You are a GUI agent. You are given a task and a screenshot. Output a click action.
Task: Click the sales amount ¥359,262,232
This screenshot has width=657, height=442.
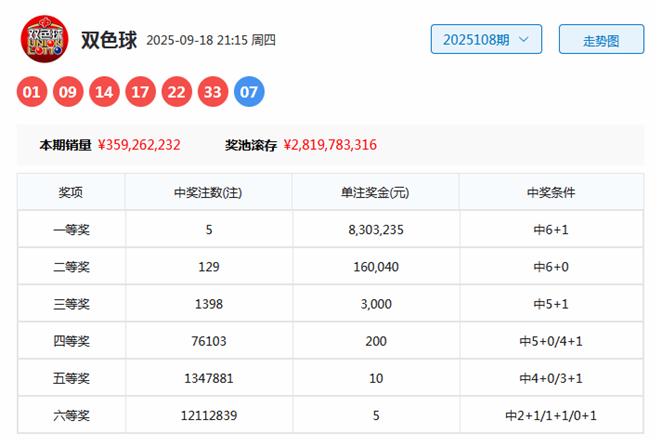[x=139, y=145]
